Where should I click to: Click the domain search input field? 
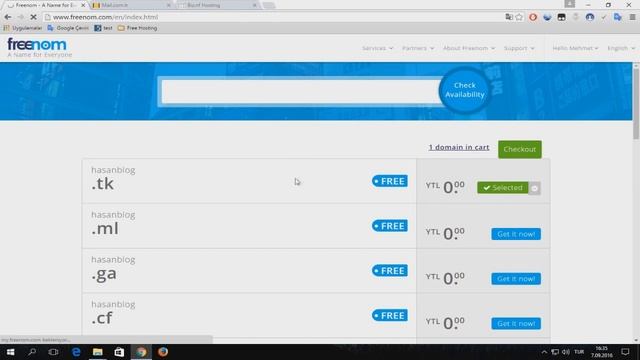(x=300, y=91)
